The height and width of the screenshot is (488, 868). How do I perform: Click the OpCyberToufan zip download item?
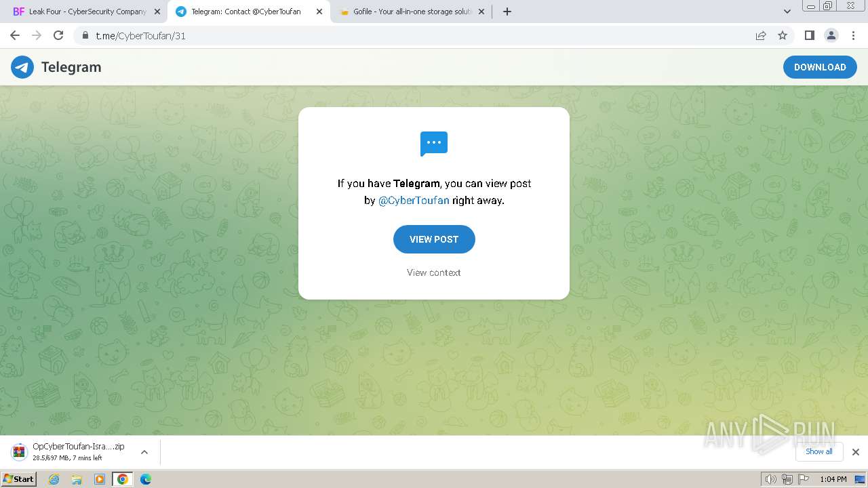80,452
